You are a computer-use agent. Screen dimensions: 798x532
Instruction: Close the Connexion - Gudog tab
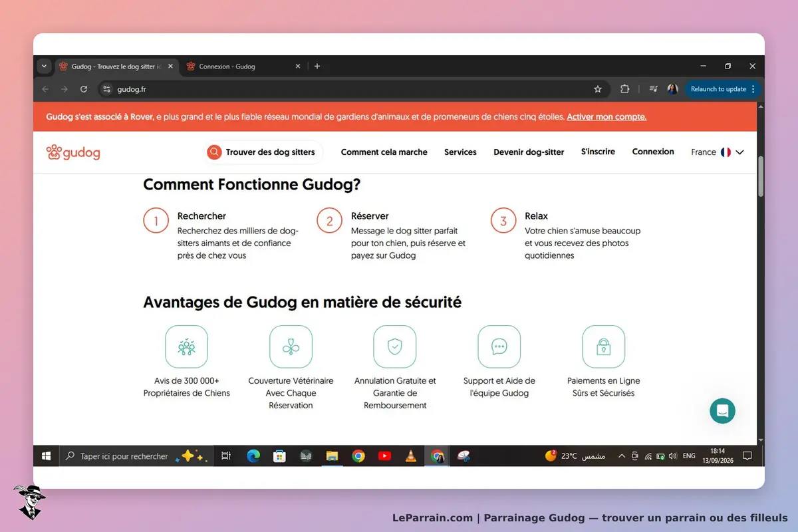(x=298, y=66)
